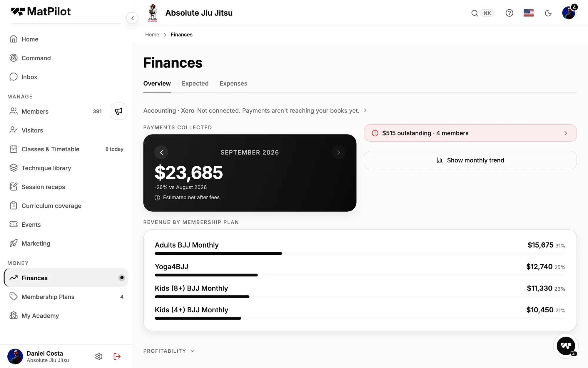Click the Adults BJJ Monthly revenue bar
The width and height of the screenshot is (588, 368).
[218, 253]
